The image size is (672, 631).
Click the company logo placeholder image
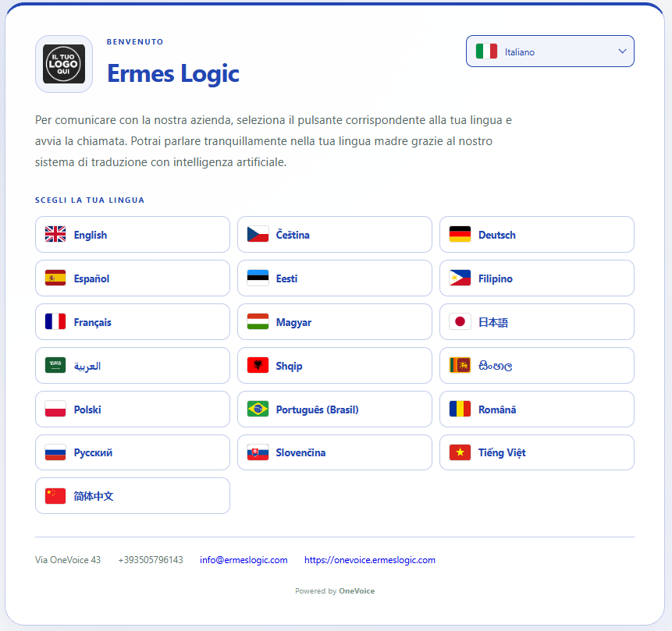(x=64, y=64)
